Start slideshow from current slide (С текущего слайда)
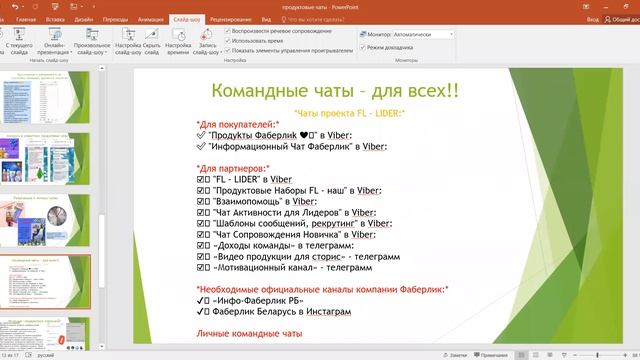The height and width of the screenshot is (360, 640). pyautogui.click(x=19, y=42)
